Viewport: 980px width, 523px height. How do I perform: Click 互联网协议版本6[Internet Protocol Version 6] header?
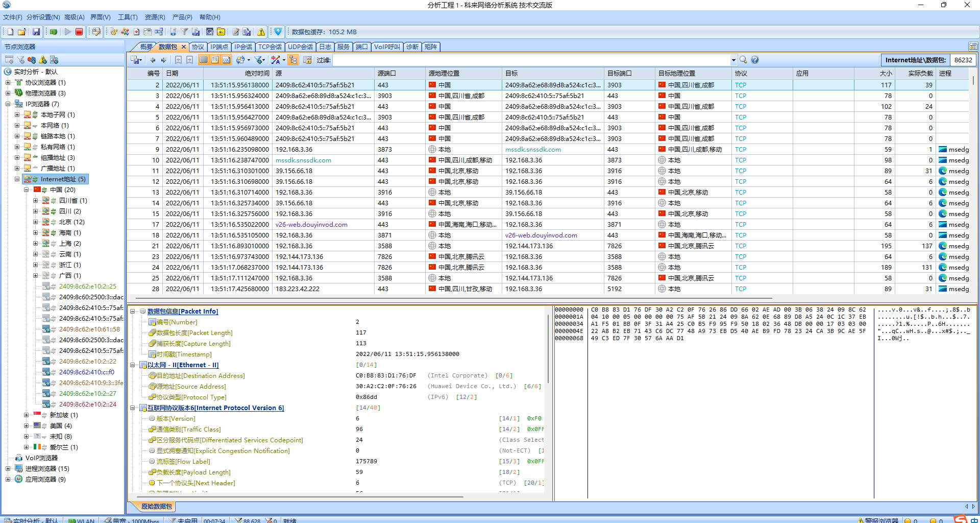coord(215,408)
